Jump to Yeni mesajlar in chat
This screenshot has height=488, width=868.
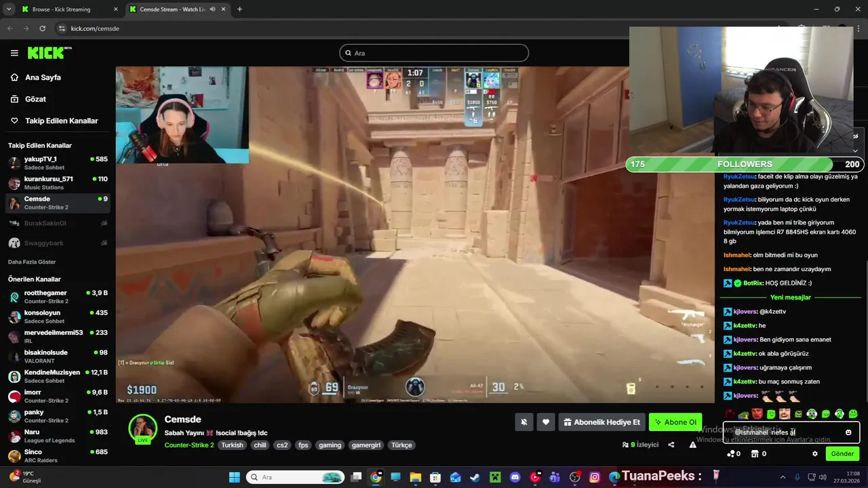790,298
